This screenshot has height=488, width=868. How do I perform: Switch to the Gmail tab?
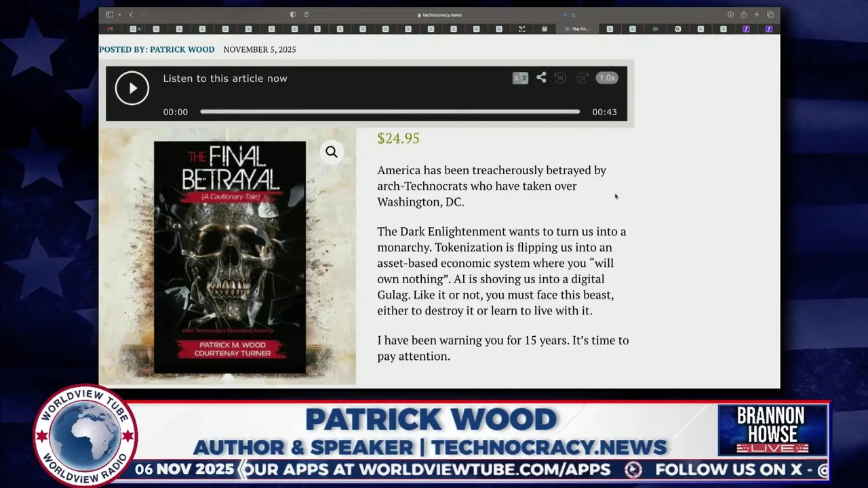(111, 29)
